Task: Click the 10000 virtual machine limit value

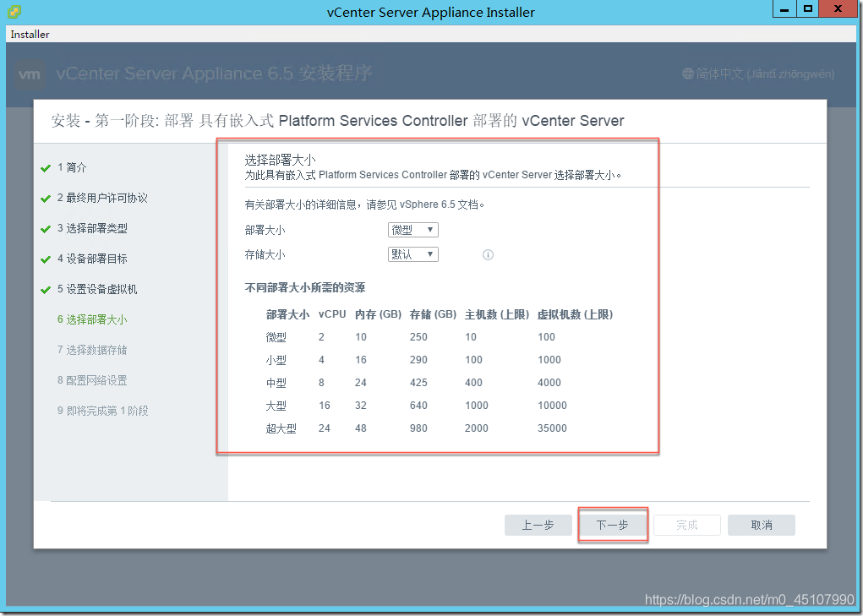Action: point(552,406)
